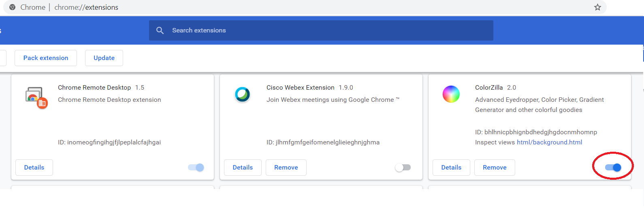Enable the Cisco Webex Extension toggle
Viewport: 644px width, 215px height.
(x=403, y=168)
